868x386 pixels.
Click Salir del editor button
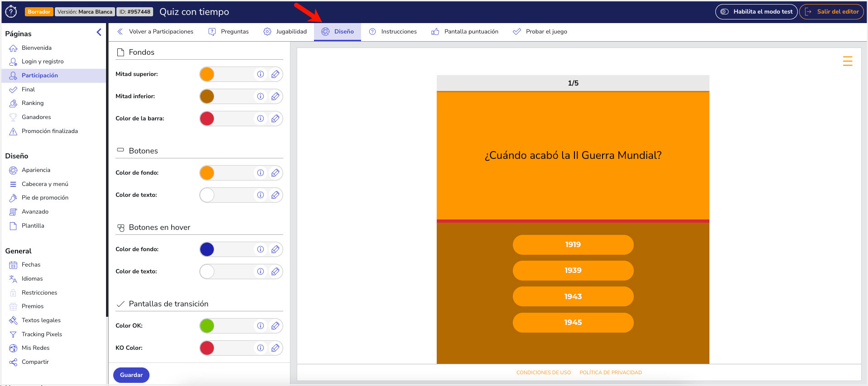[831, 12]
